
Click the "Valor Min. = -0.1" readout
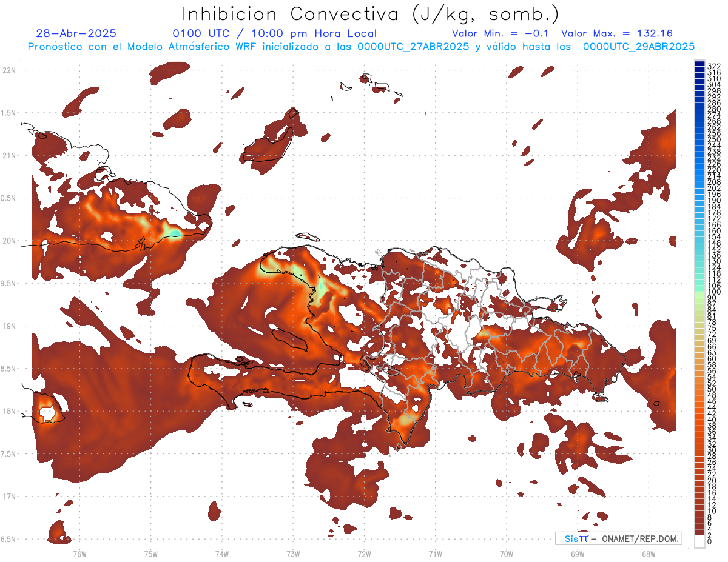(500, 34)
